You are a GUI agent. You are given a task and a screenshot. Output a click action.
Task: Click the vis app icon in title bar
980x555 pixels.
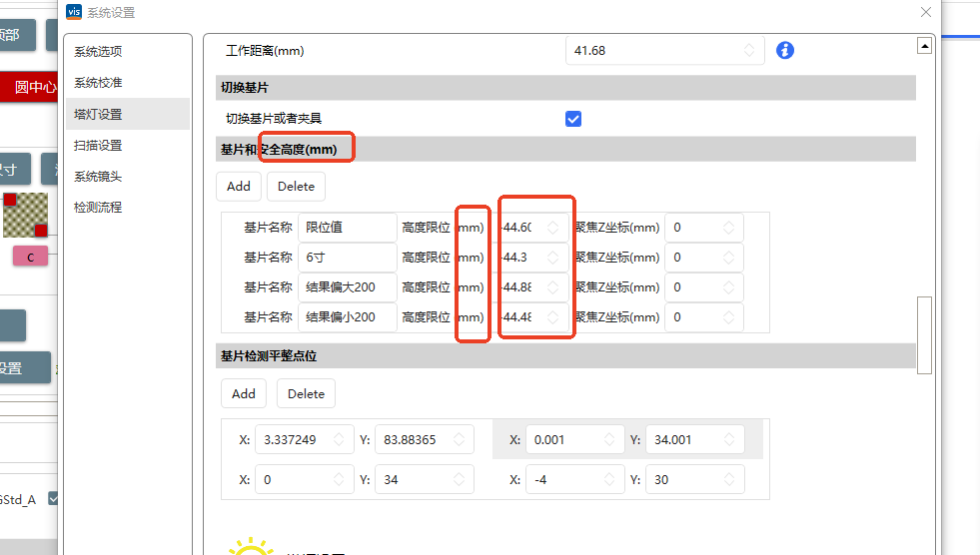pyautogui.click(x=75, y=12)
